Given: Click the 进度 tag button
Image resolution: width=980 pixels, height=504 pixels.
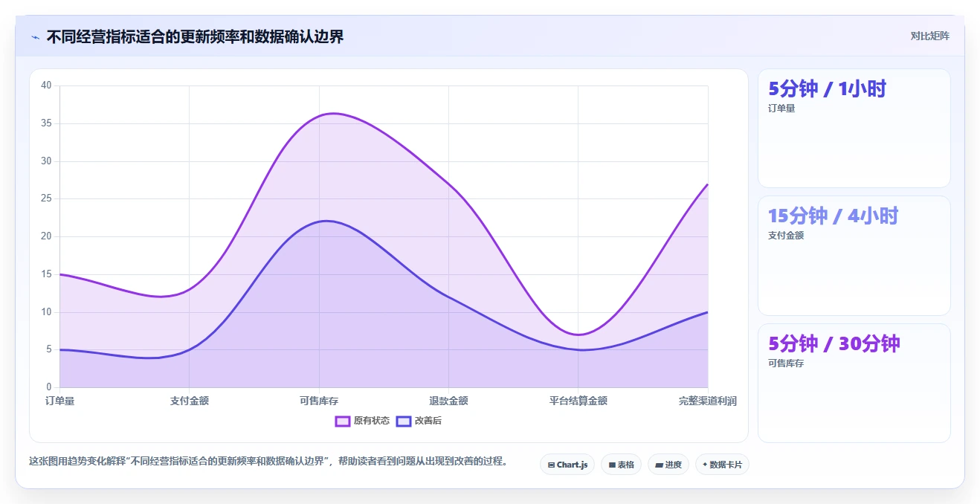Looking at the screenshot, I should pyautogui.click(x=668, y=465).
